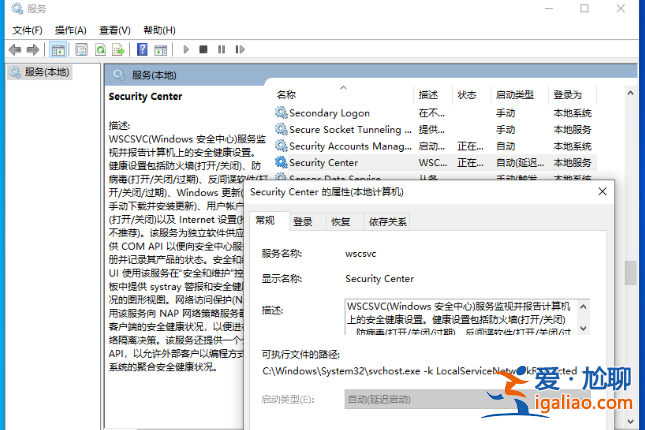Click 正在... status of Security Accounts Manager

(470, 146)
